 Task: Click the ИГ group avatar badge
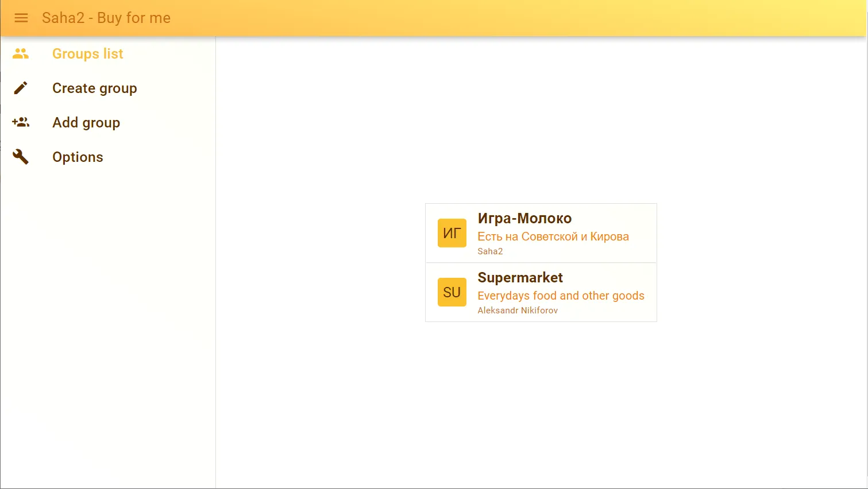click(x=452, y=233)
